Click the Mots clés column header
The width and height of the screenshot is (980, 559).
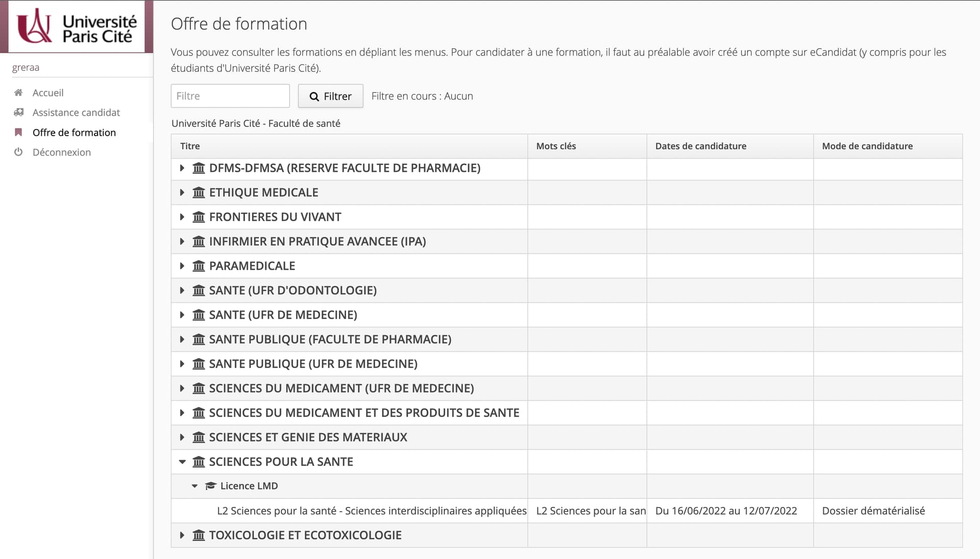click(x=587, y=146)
